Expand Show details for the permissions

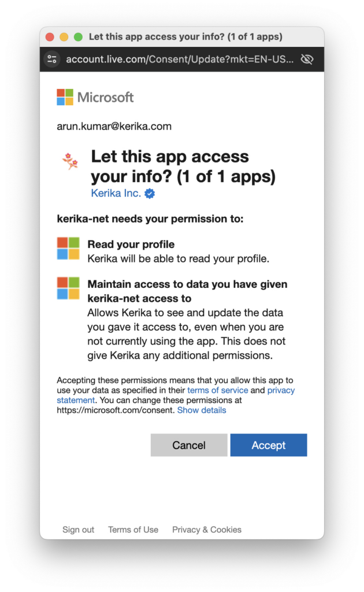202,410
